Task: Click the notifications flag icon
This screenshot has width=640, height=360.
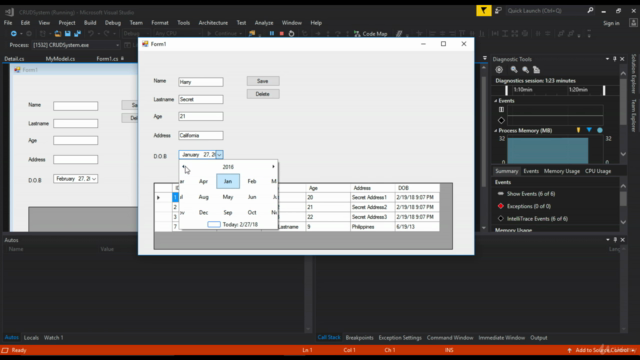Action: tap(484, 11)
